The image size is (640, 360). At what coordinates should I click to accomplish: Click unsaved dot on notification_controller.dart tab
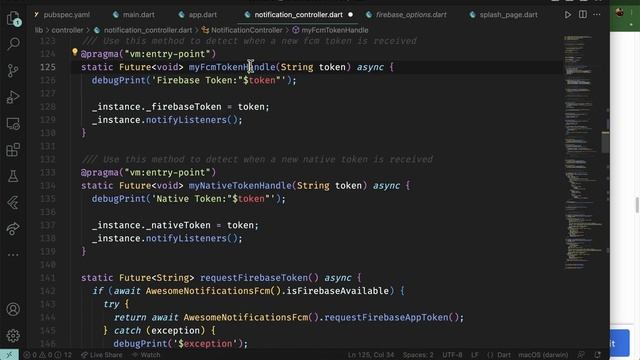[x=350, y=15]
